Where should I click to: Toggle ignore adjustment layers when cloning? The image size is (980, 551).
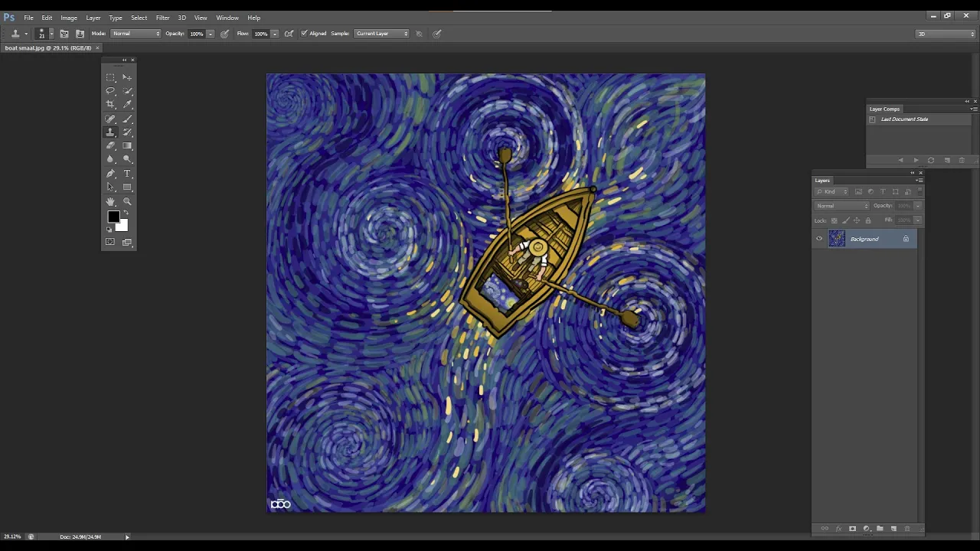pyautogui.click(x=419, y=34)
